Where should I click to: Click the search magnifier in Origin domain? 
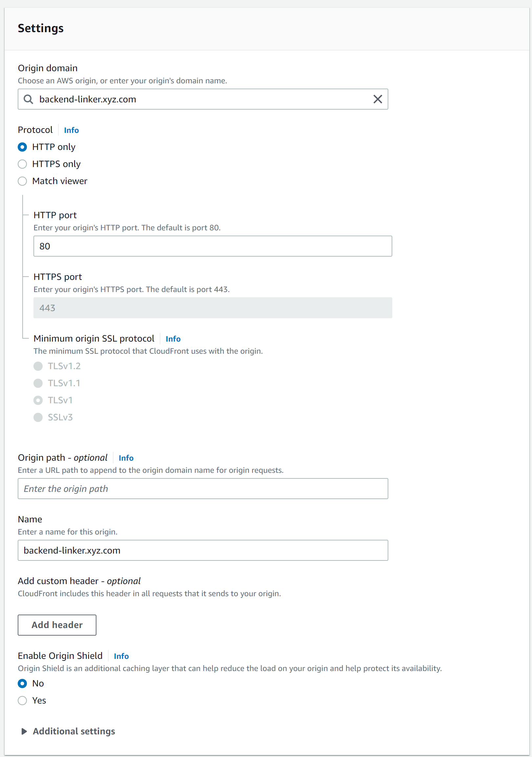coord(28,99)
